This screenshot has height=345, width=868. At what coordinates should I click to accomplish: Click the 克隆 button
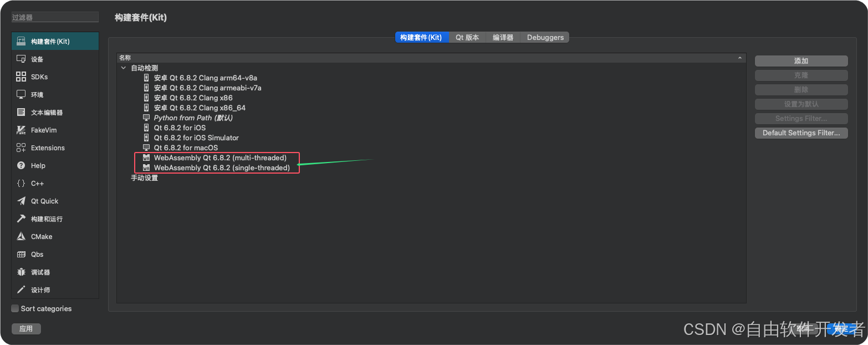pos(801,75)
